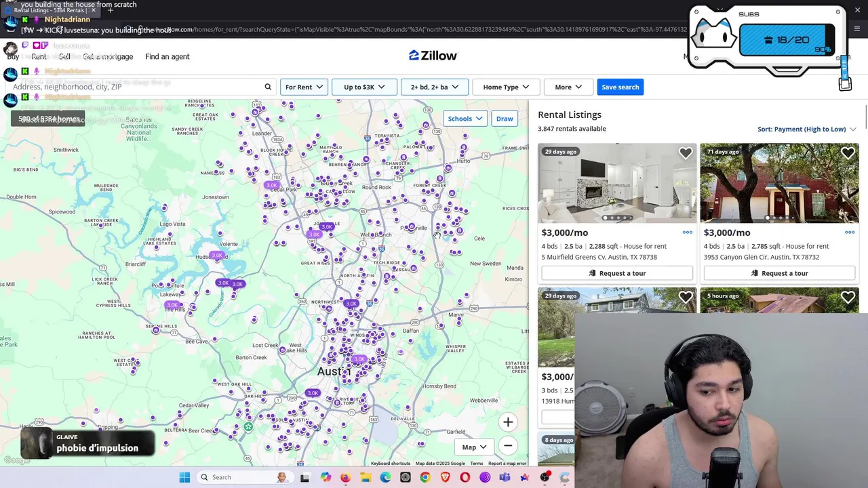This screenshot has width=868, height=488.
Task: Open the For Rent filter dropdown
Action: point(304,87)
